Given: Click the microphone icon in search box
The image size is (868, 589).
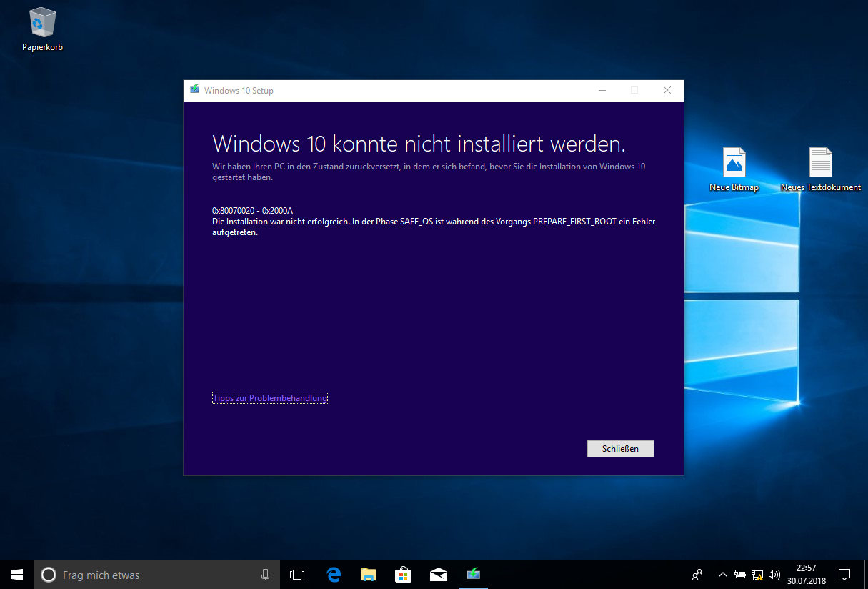Looking at the screenshot, I should click(x=266, y=575).
